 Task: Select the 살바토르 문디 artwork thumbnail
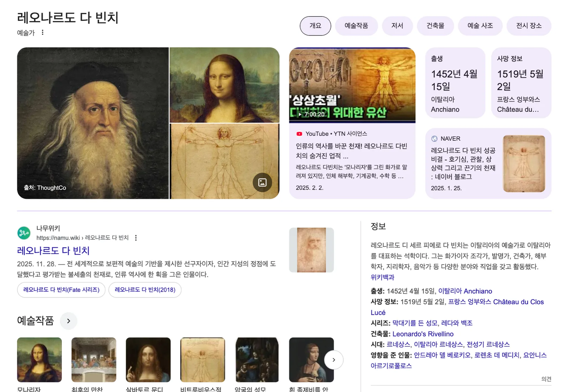click(148, 360)
